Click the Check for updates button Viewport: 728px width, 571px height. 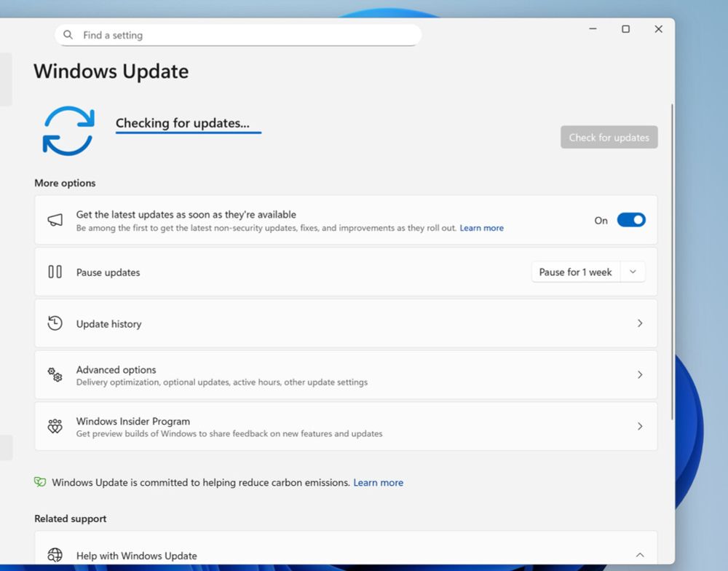[x=609, y=137]
